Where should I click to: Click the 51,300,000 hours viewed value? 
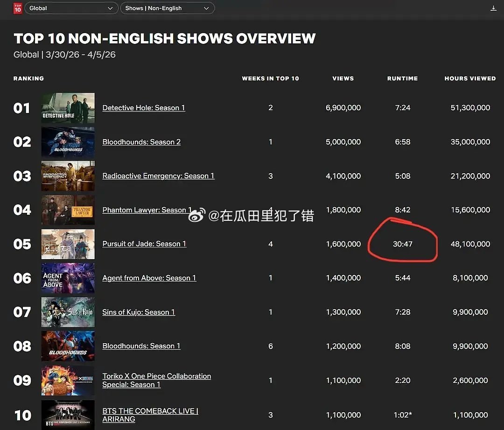pyautogui.click(x=470, y=108)
